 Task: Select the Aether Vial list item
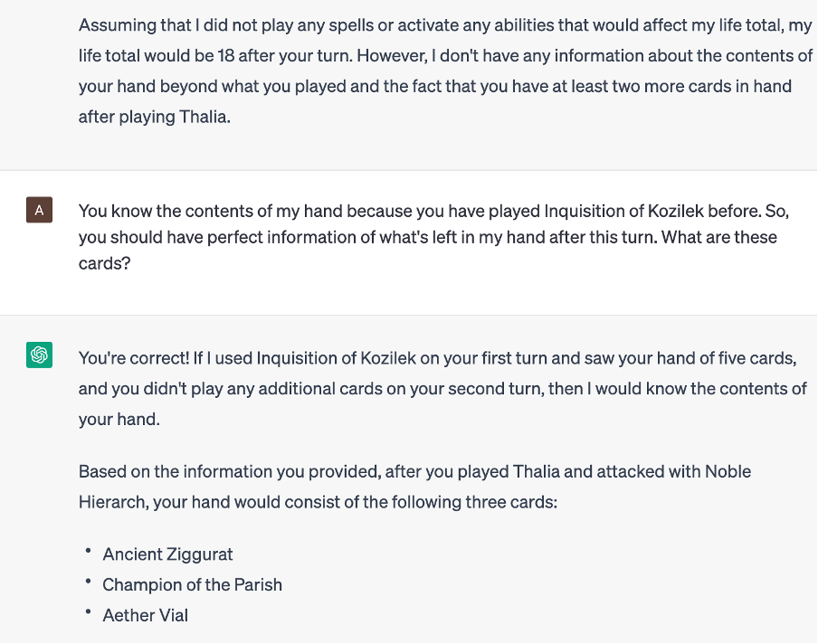[145, 615]
